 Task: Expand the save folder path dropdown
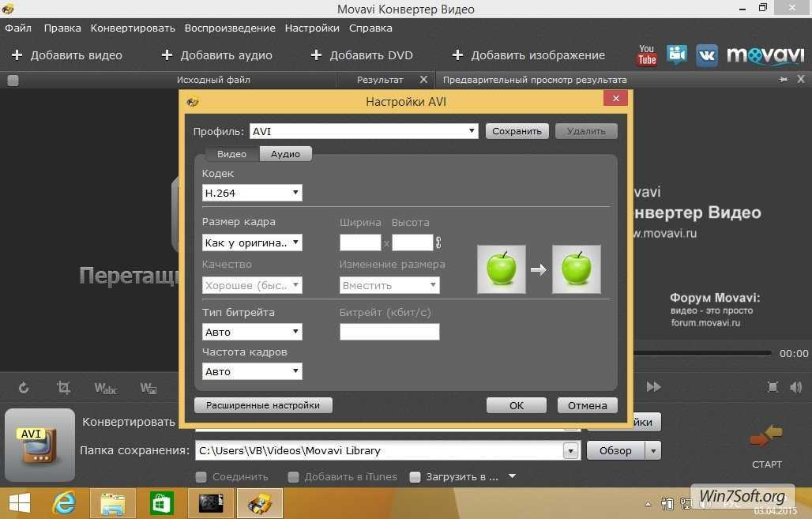[570, 450]
